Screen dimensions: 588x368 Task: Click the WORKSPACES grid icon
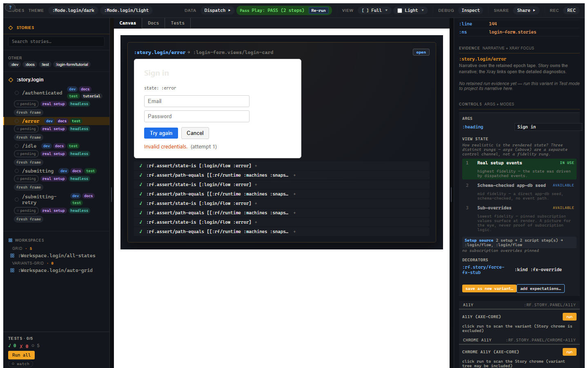(10, 240)
